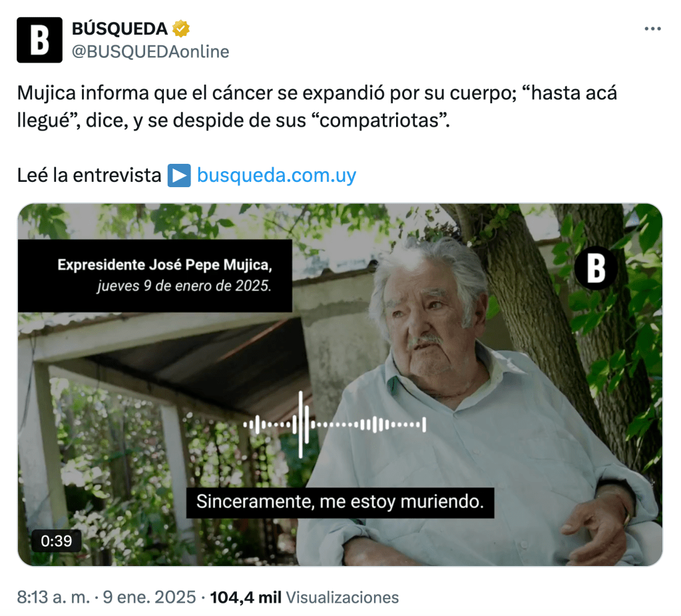Image resolution: width=681 pixels, height=616 pixels.
Task: Click the BÚSQUEDA profile avatar
Action: click(x=39, y=40)
